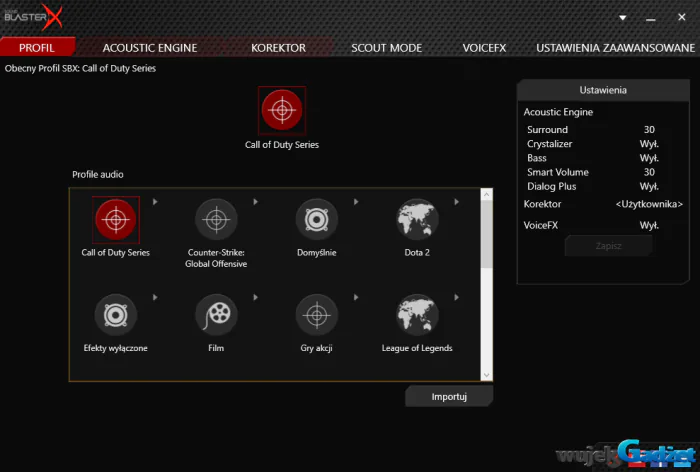Open the title bar dropdown triangle menu
The image size is (700, 472).
[x=622, y=18]
